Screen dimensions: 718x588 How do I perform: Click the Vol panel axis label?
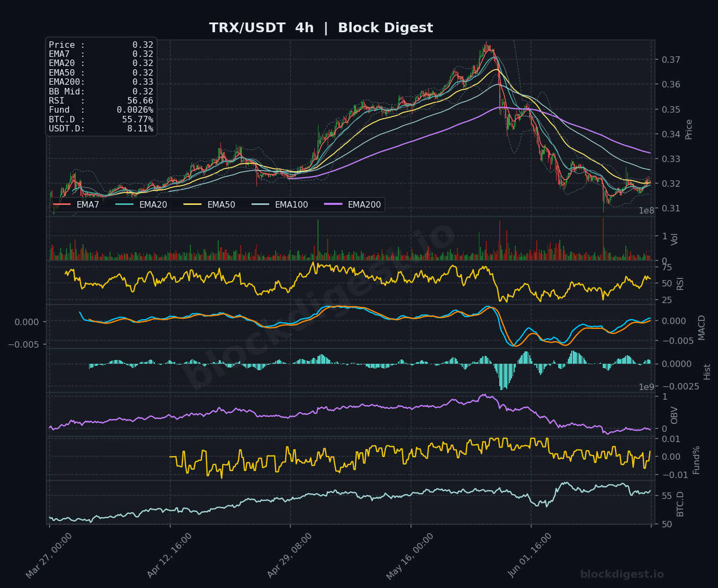click(675, 239)
